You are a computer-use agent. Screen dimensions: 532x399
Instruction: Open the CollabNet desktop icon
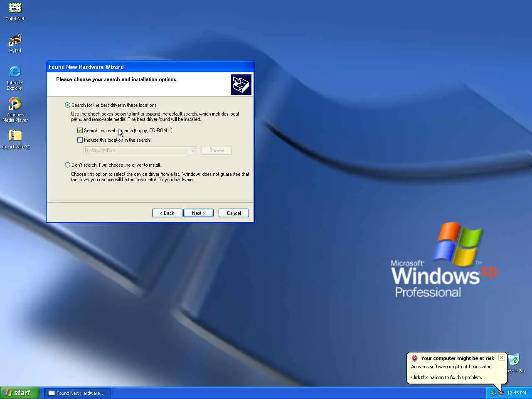click(15, 11)
